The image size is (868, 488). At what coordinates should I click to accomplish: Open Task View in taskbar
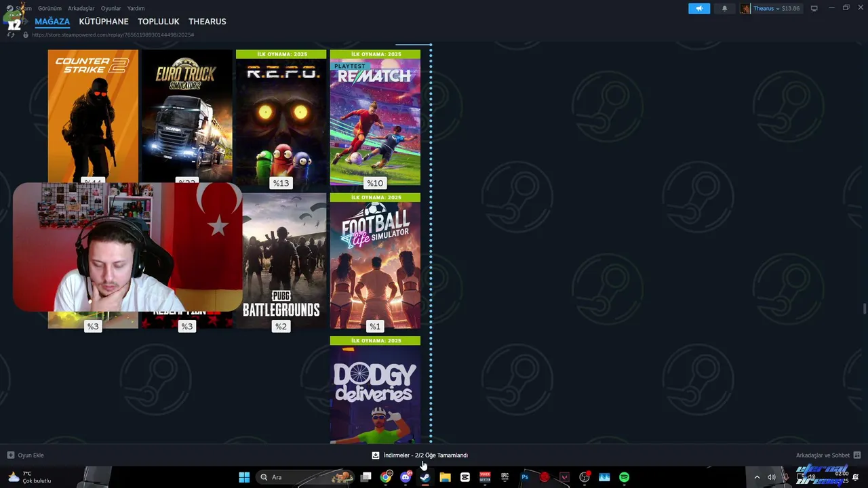(366, 477)
